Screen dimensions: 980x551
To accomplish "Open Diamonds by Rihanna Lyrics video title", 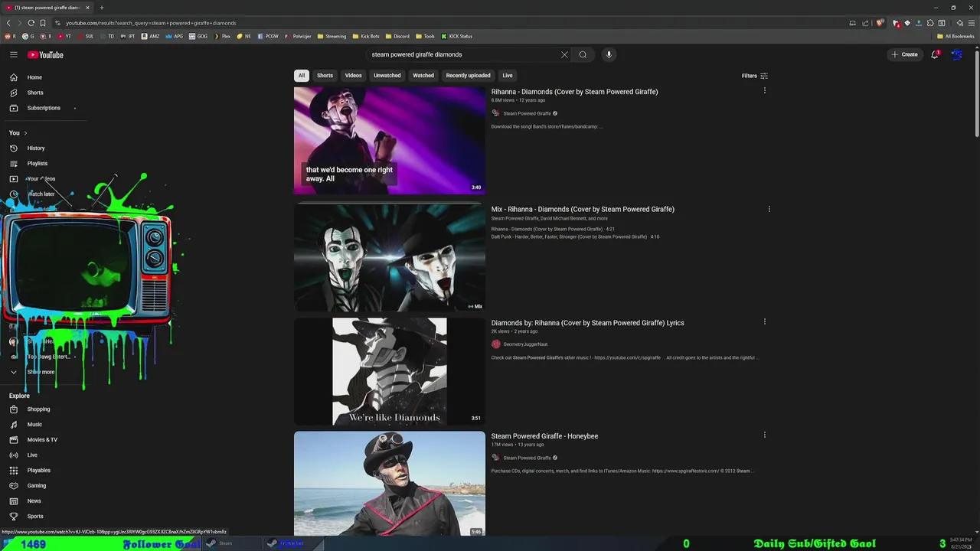I will tap(587, 323).
